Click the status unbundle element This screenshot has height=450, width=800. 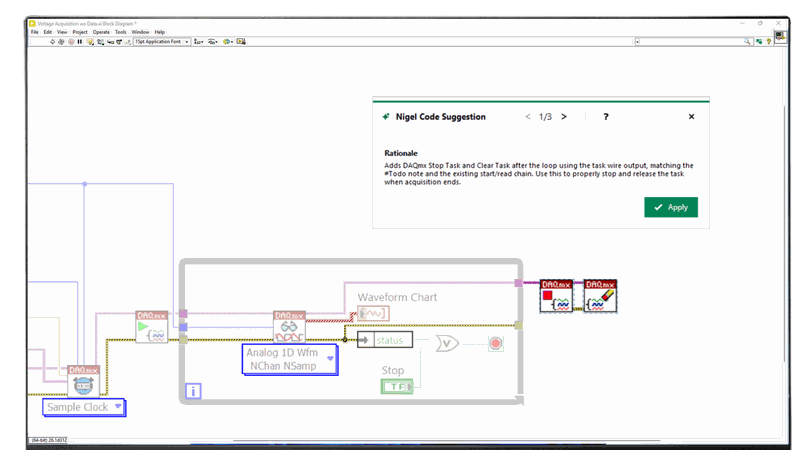pos(385,340)
